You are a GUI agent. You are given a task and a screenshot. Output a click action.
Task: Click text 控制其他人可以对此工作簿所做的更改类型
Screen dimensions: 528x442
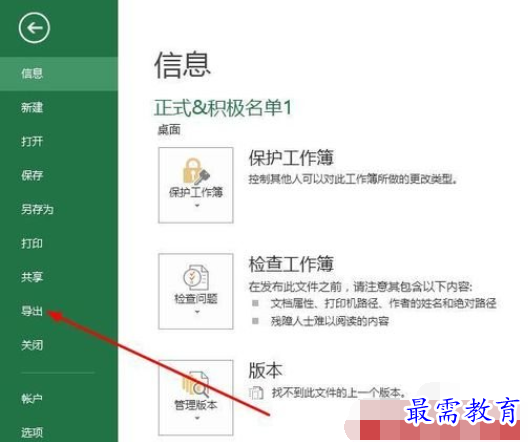[354, 179]
